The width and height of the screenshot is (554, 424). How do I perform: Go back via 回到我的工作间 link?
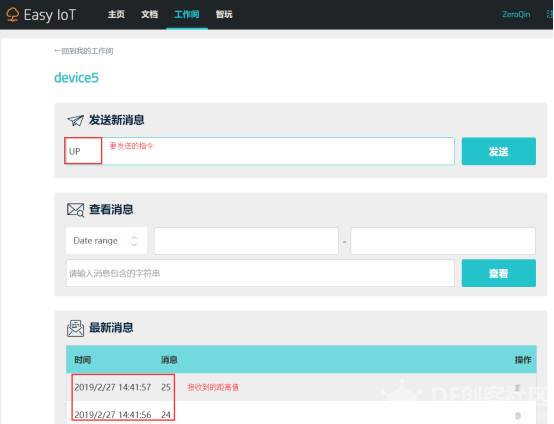click(x=84, y=51)
